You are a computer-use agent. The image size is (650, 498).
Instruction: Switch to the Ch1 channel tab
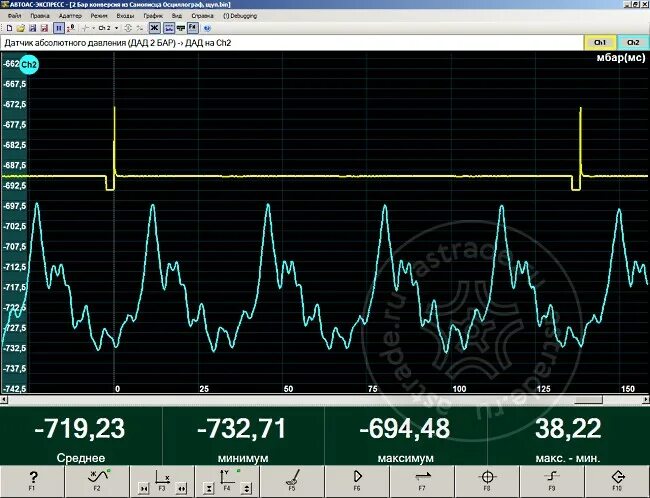[x=600, y=43]
